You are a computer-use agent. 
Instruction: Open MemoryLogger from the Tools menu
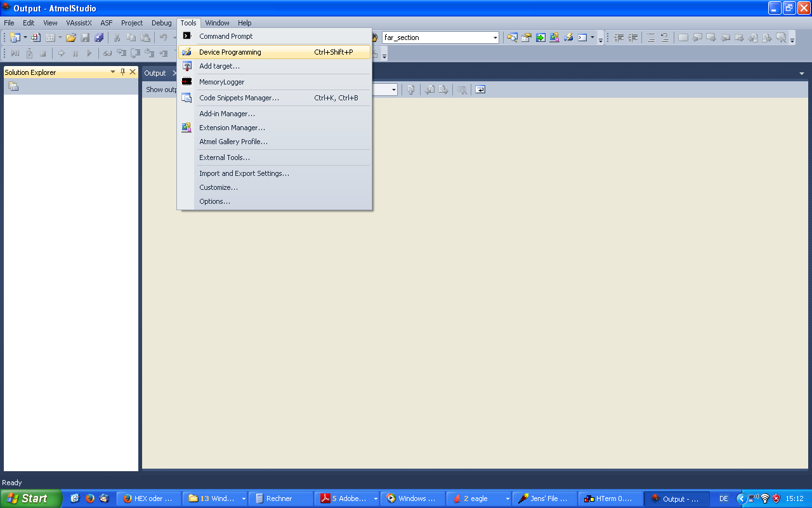(275, 82)
